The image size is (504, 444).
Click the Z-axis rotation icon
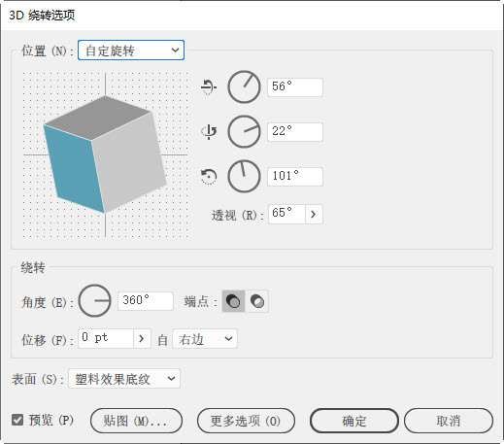click(x=209, y=177)
